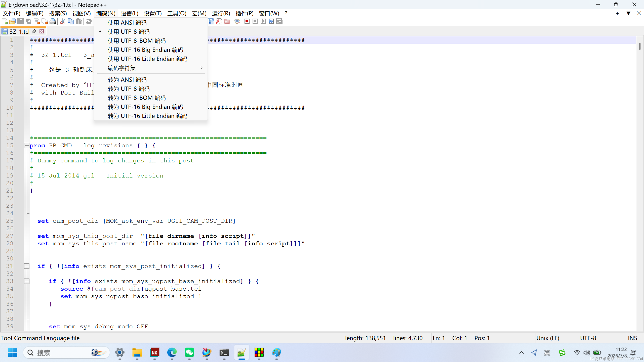Click the Print toolbar icon
Image resolution: width=644 pixels, height=362 pixels.
point(53,22)
